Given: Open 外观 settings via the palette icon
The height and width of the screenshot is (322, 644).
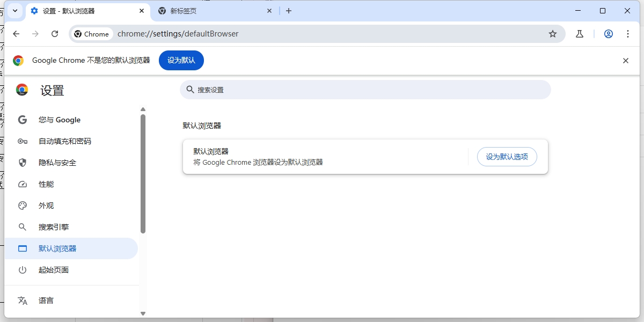Looking at the screenshot, I should (22, 205).
